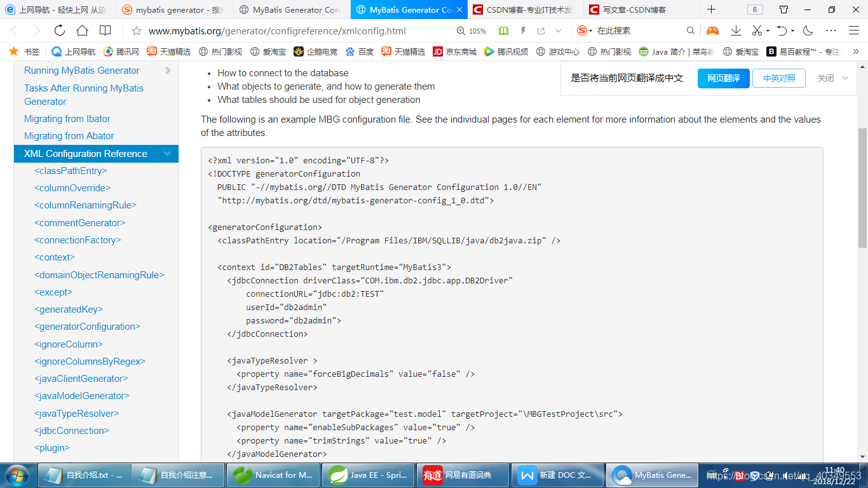
Task: Switch to 写文章-CSDN博客 tab
Action: (641, 10)
